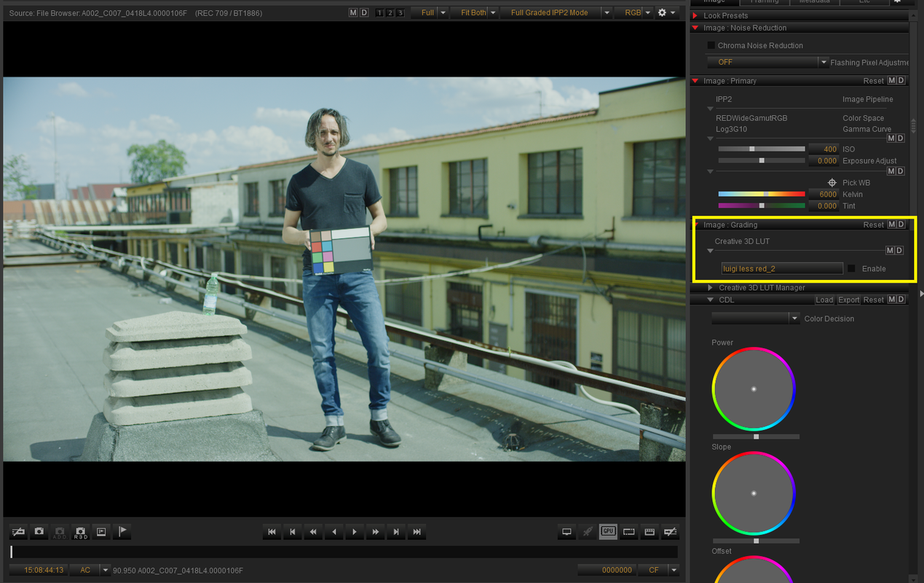Click the Kelvin color temperature slider

[x=762, y=195]
